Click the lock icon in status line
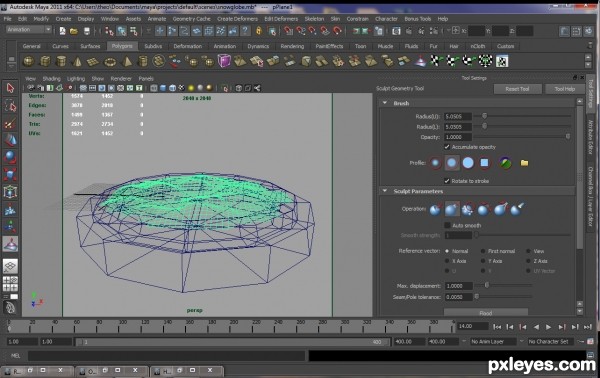The width and height of the screenshot is (600, 378). [259, 31]
